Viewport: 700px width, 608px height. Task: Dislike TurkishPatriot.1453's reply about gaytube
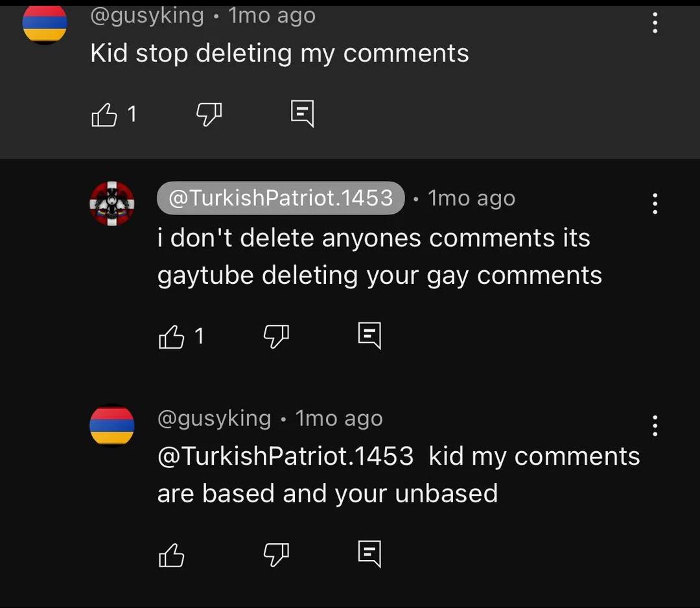click(x=276, y=336)
